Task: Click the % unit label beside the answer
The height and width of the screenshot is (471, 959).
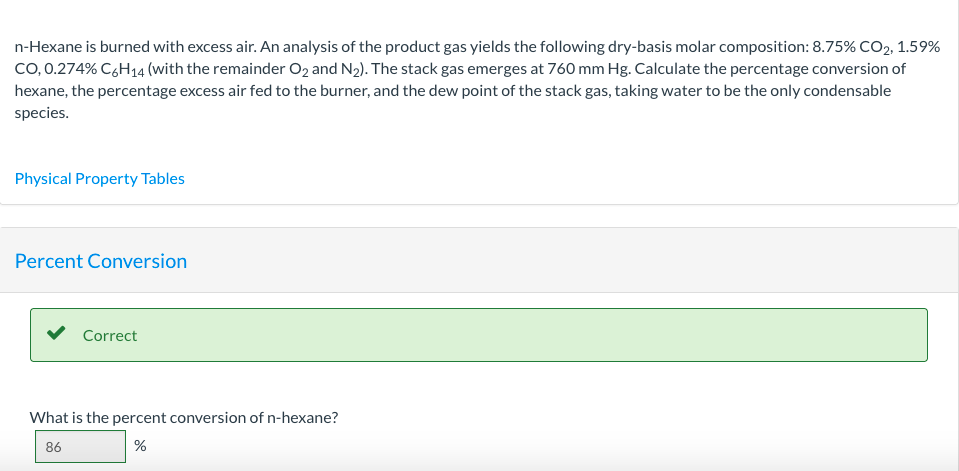Action: tap(140, 447)
